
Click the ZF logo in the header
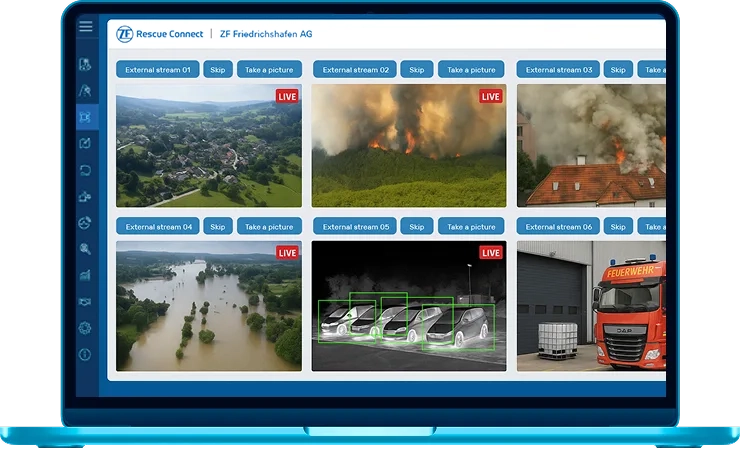(x=124, y=34)
